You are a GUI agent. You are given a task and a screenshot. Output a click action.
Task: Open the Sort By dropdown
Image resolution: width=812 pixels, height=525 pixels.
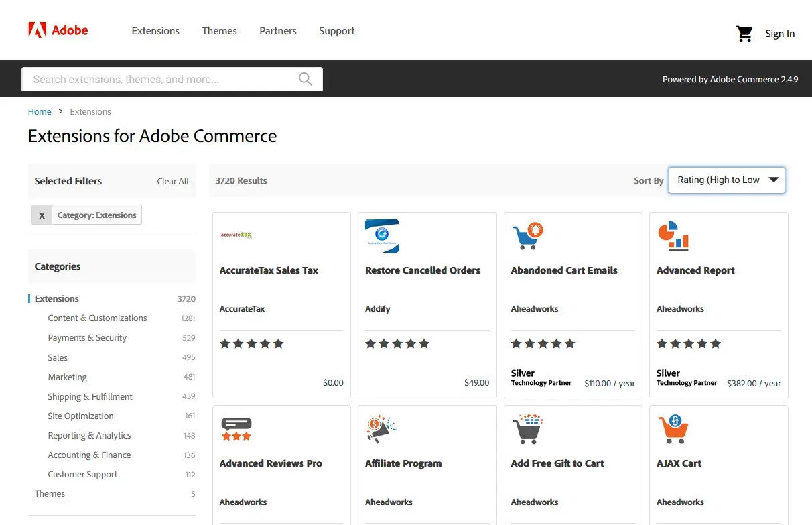click(726, 180)
